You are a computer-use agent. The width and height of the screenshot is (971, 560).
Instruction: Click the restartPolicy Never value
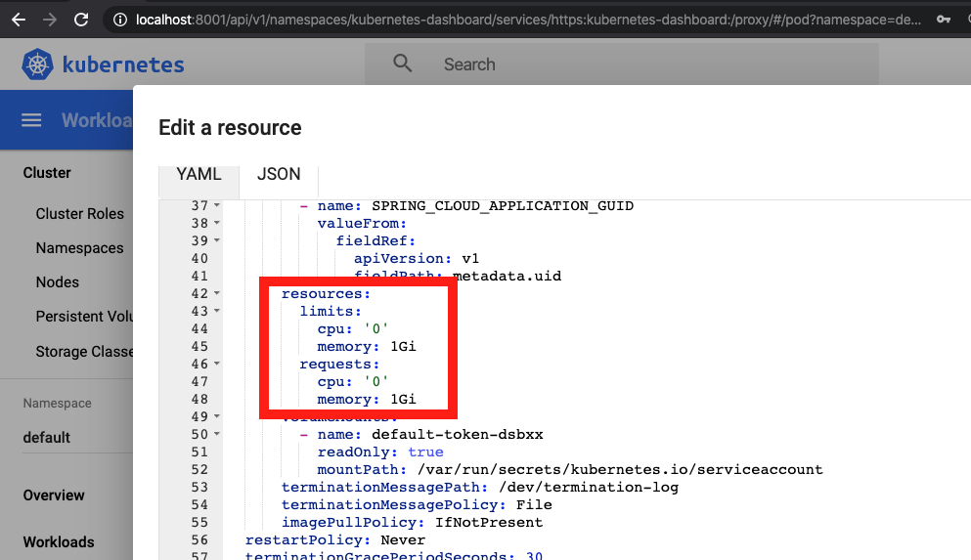[403, 540]
